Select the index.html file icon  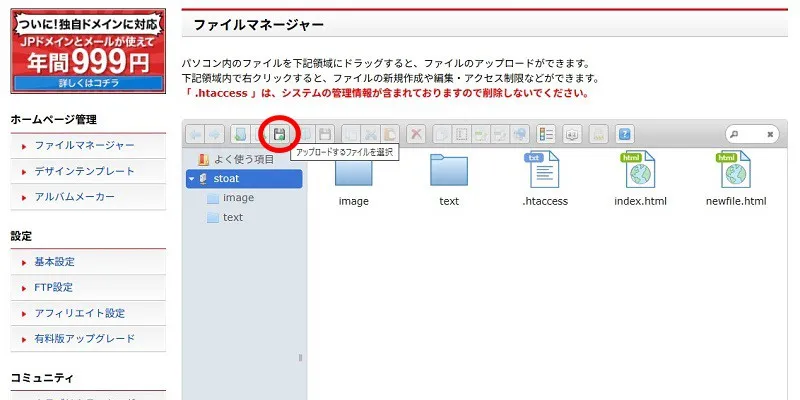638,169
